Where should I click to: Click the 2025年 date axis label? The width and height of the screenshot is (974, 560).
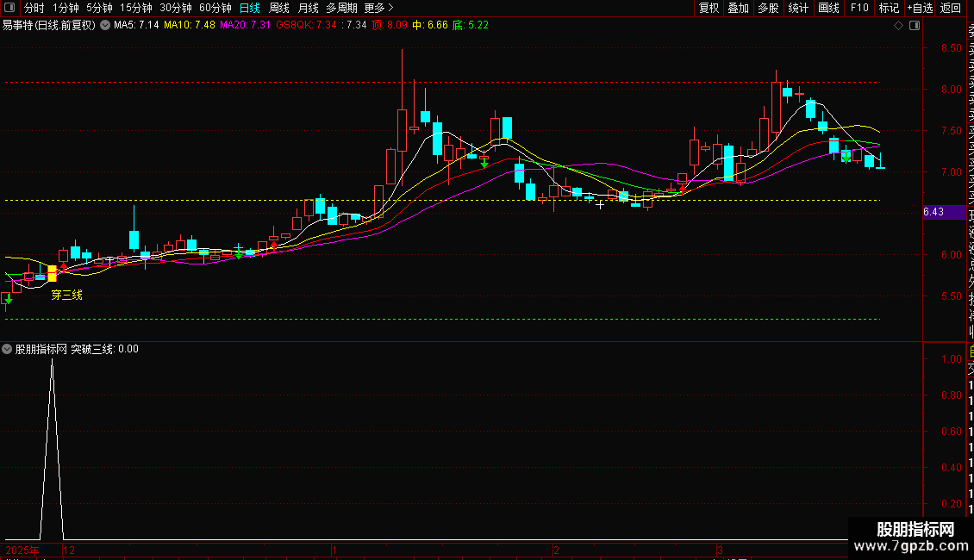tap(22, 550)
